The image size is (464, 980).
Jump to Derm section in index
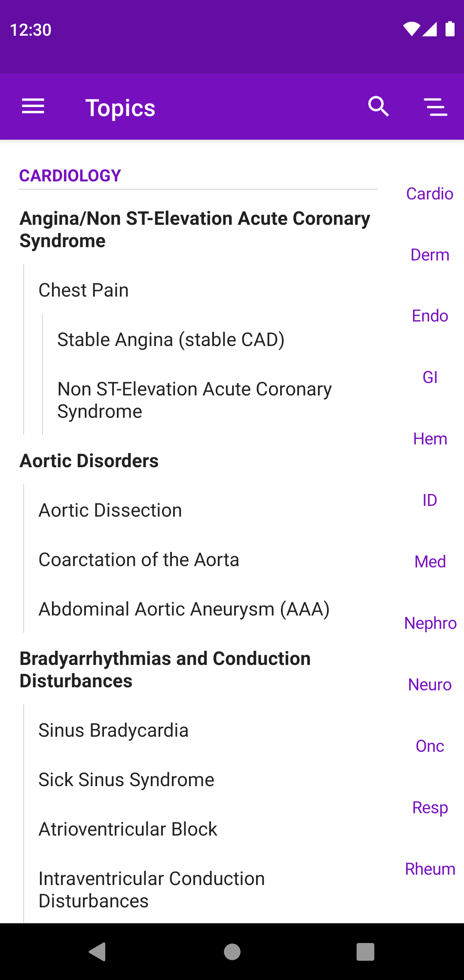point(430,255)
